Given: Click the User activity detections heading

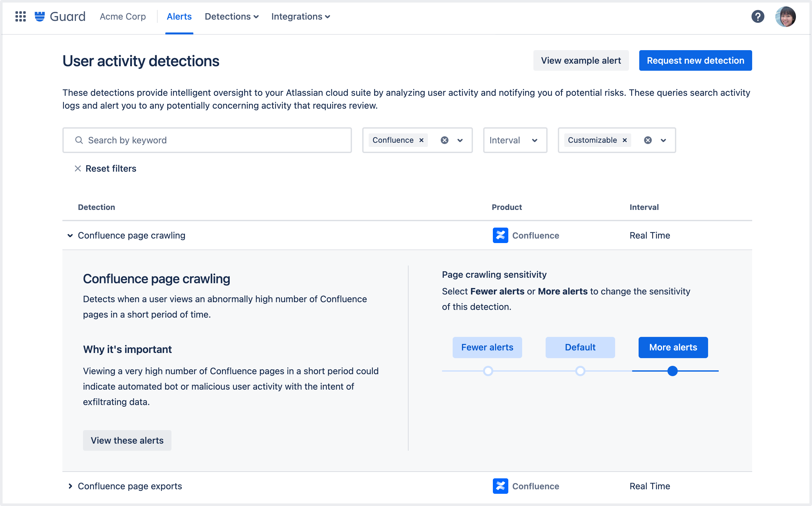Looking at the screenshot, I should (x=141, y=61).
